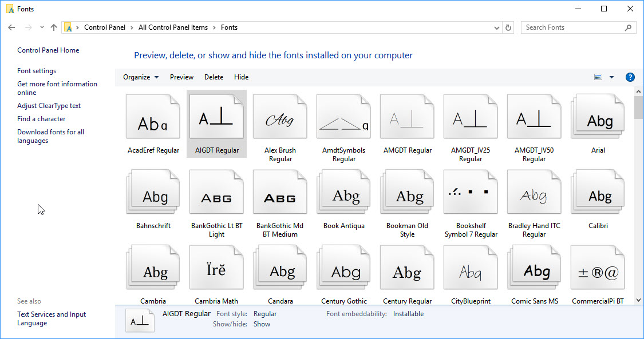Click Delete in the toolbar
The width and height of the screenshot is (644, 339).
coord(214,77)
